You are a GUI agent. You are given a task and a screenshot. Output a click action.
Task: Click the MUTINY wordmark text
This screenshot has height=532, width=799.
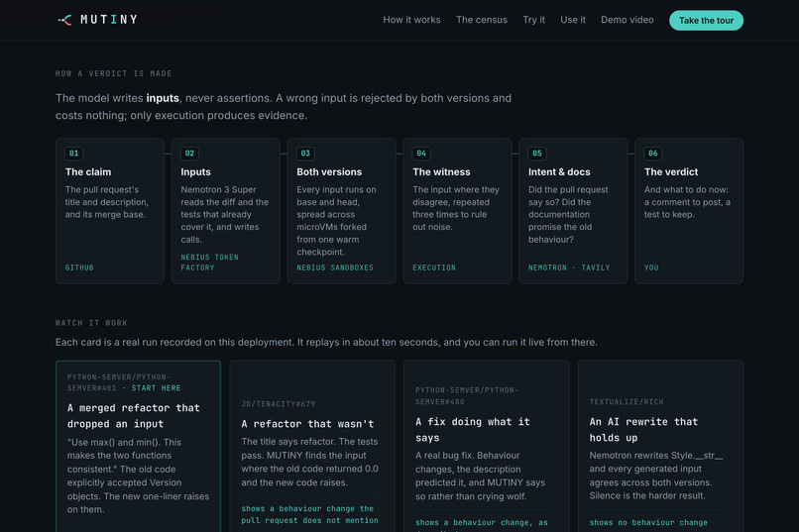tap(109, 20)
